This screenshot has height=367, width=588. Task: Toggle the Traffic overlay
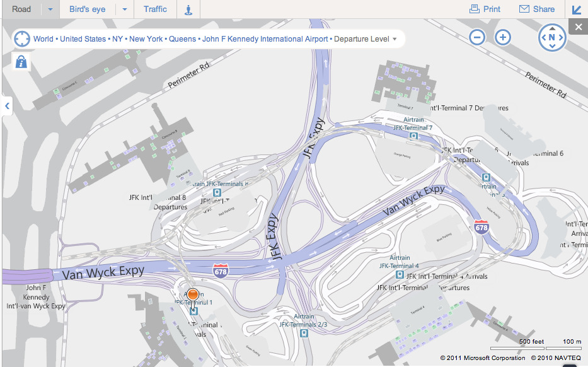[x=155, y=9]
